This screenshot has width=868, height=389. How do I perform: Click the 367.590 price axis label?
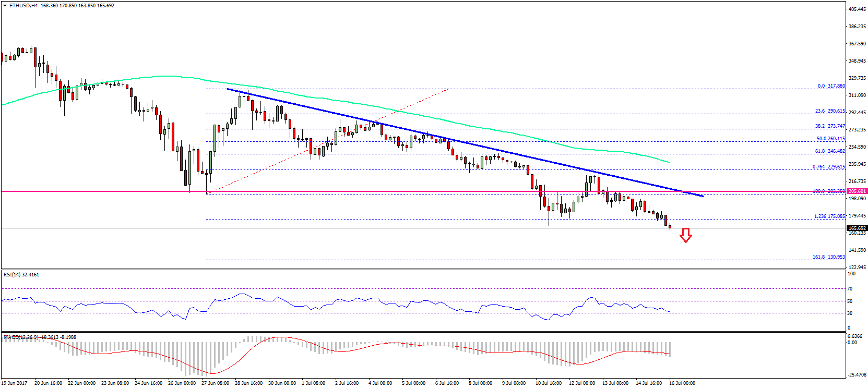pos(858,44)
